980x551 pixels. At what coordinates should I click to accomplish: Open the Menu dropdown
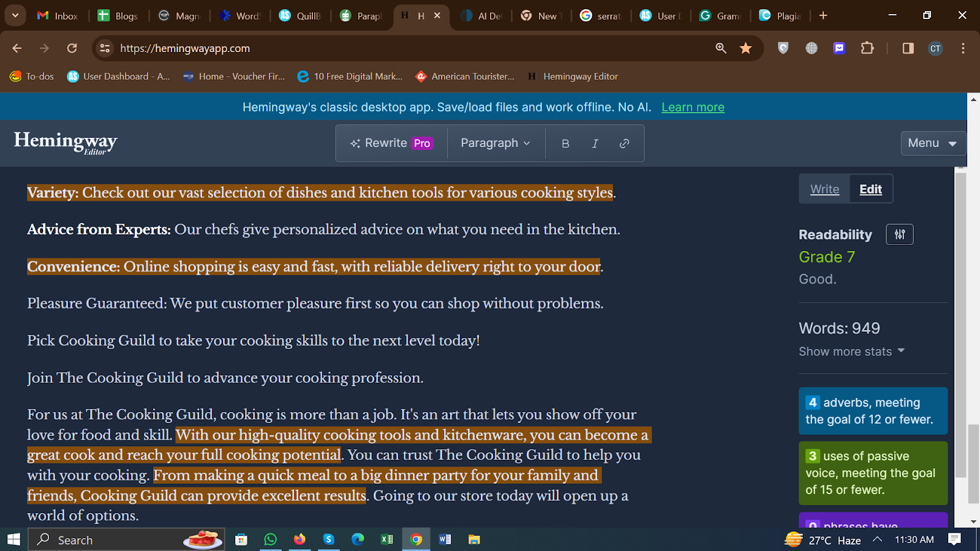pyautogui.click(x=933, y=143)
